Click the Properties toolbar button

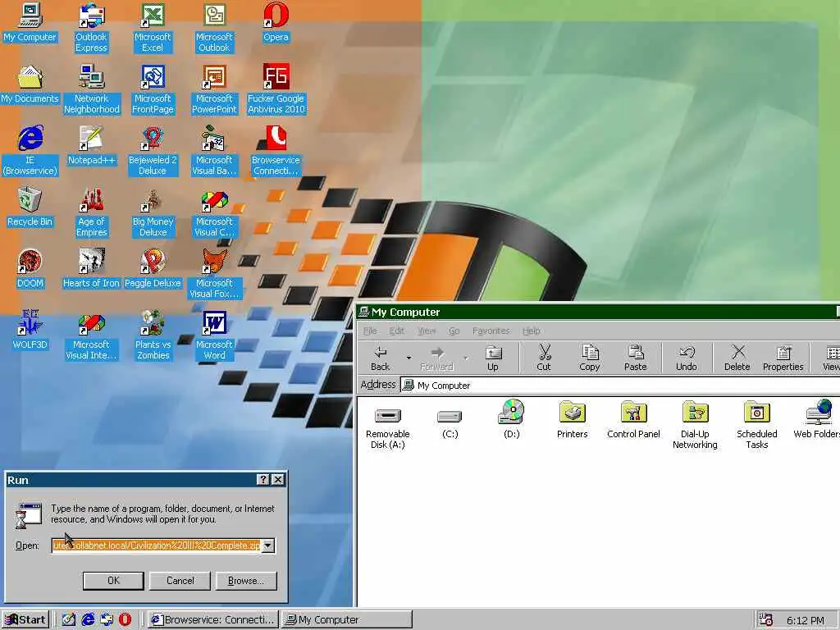(x=783, y=358)
